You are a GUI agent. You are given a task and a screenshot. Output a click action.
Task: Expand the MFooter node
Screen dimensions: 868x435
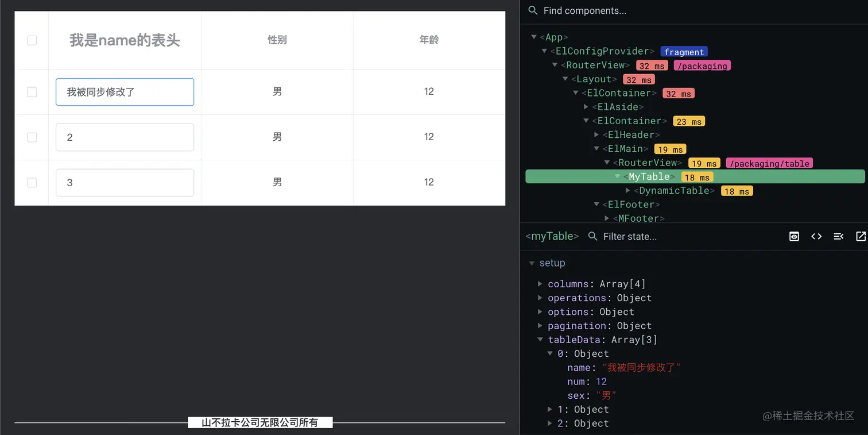point(607,218)
